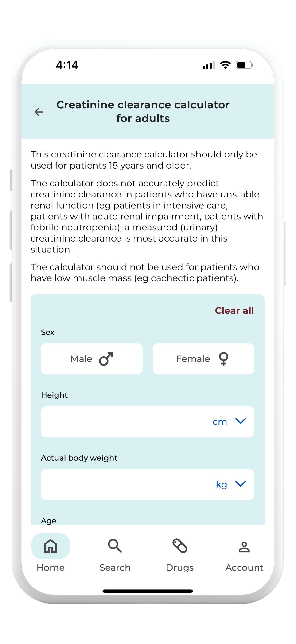The image size is (296, 644).
Task: Select Female as the sex
Action: [203, 359]
